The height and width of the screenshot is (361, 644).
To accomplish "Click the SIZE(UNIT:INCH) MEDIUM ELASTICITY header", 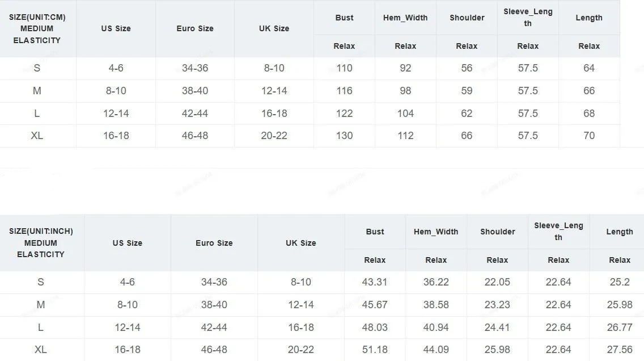I will click(41, 242).
